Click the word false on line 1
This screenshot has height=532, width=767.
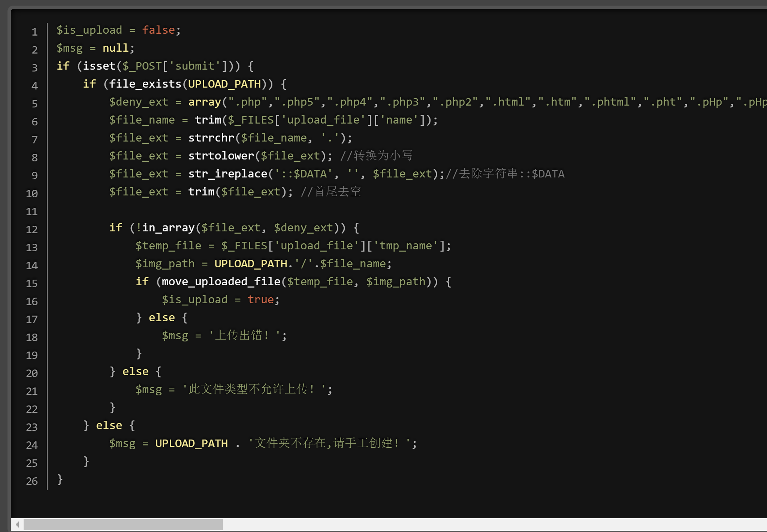158,30
